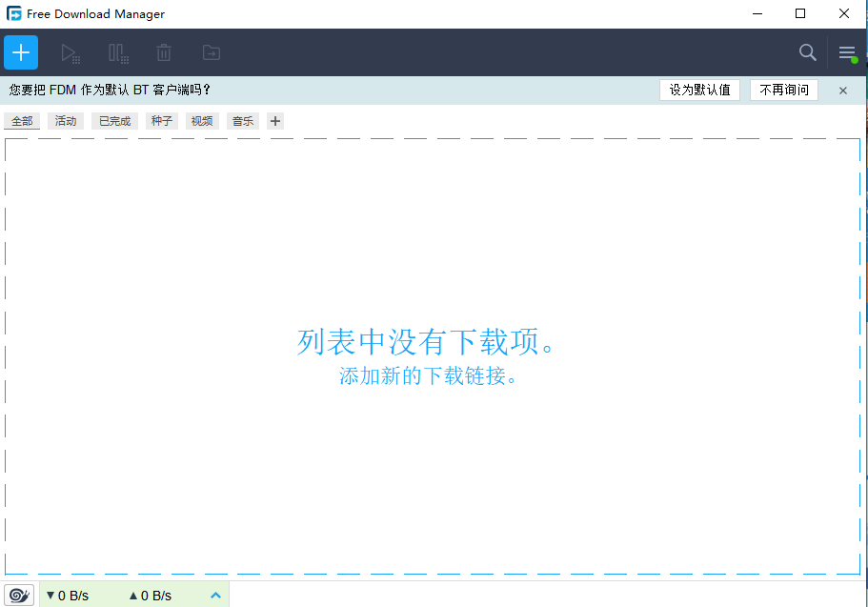Screen dimensions: 868x607
Task: Click the search magnifier icon
Action: coord(807,52)
